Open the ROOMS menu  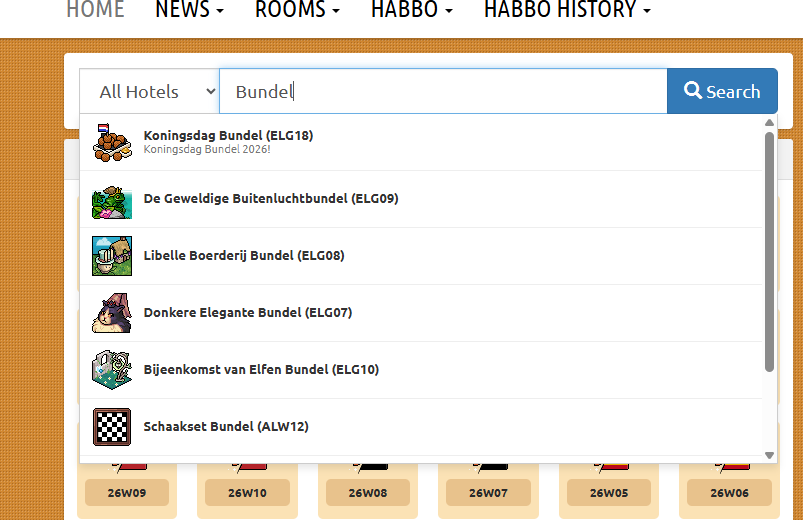point(297,10)
